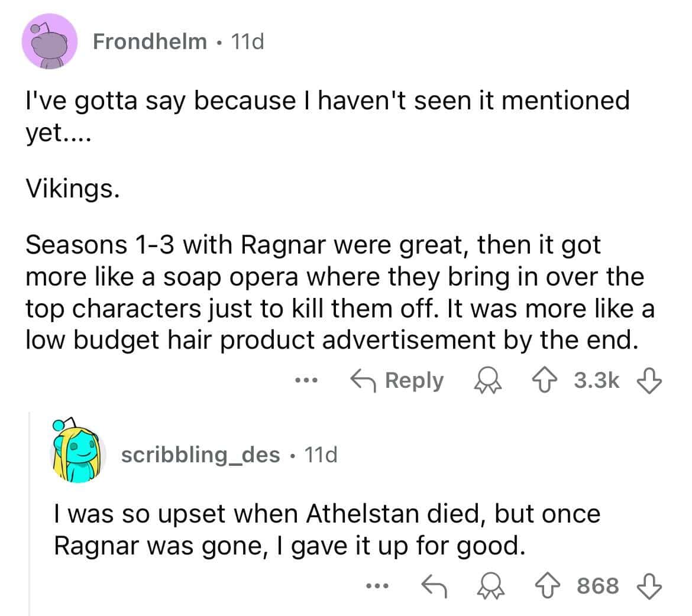The height and width of the screenshot is (616, 692).
Task: Open Frondhelm's avatar profile picture
Action: pos(50,41)
